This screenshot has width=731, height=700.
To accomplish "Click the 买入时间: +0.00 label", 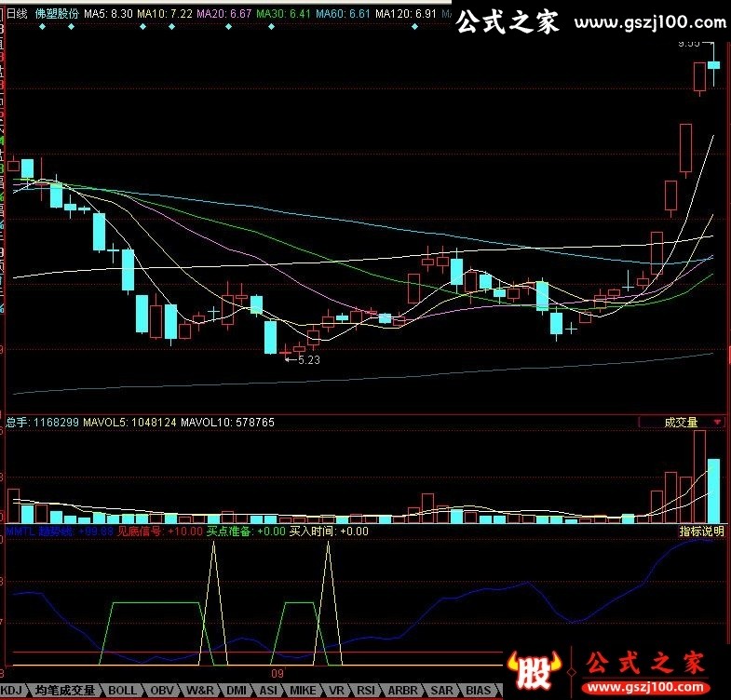I will (329, 532).
